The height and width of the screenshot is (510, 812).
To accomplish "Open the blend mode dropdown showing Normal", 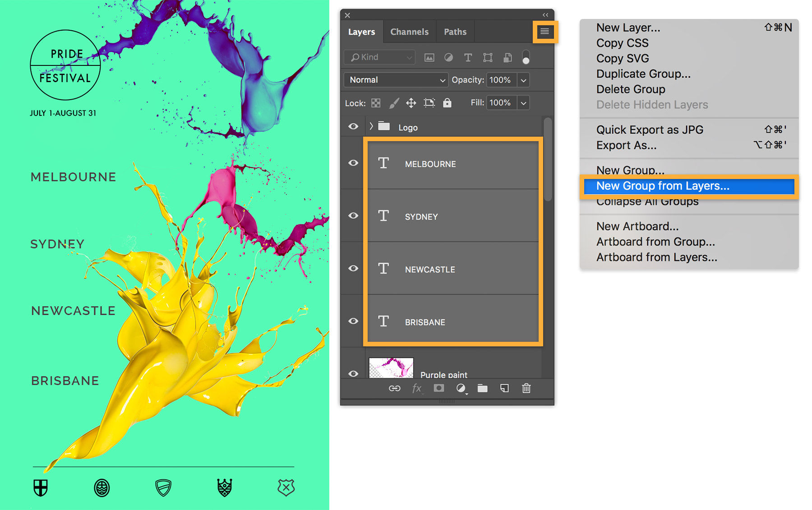I will coord(395,80).
